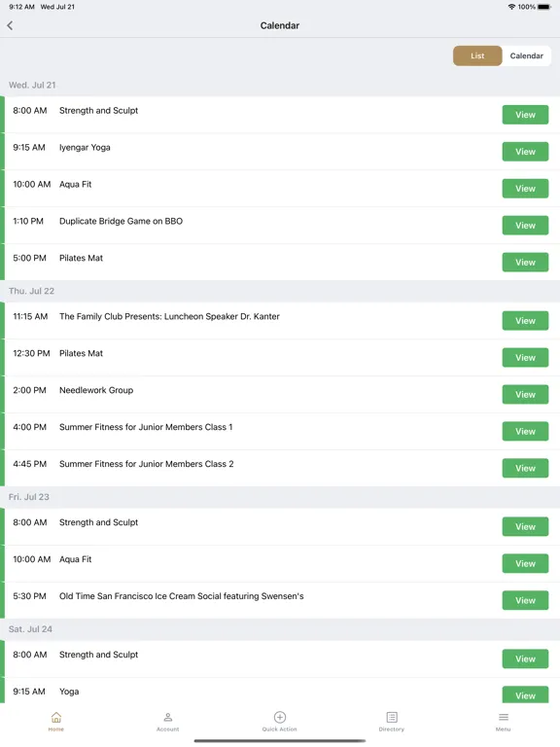View Duplicate Bridge Game on BBO
Image resolution: width=560 pixels, height=747 pixels.
[x=525, y=226]
